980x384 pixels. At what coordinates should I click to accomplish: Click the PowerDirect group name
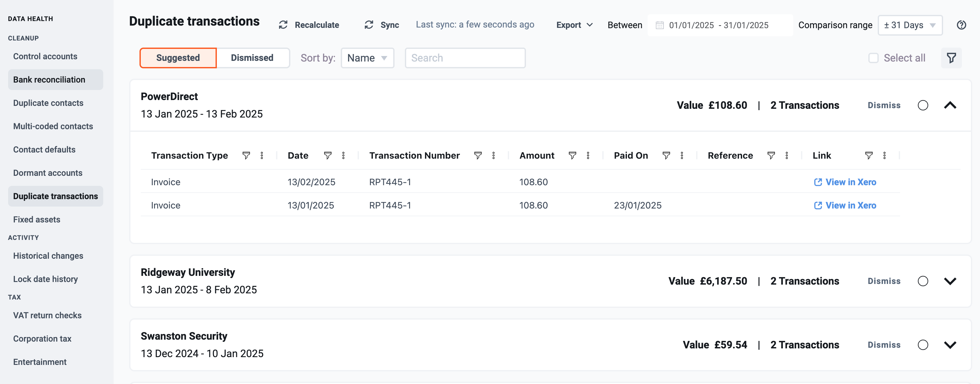click(x=169, y=97)
